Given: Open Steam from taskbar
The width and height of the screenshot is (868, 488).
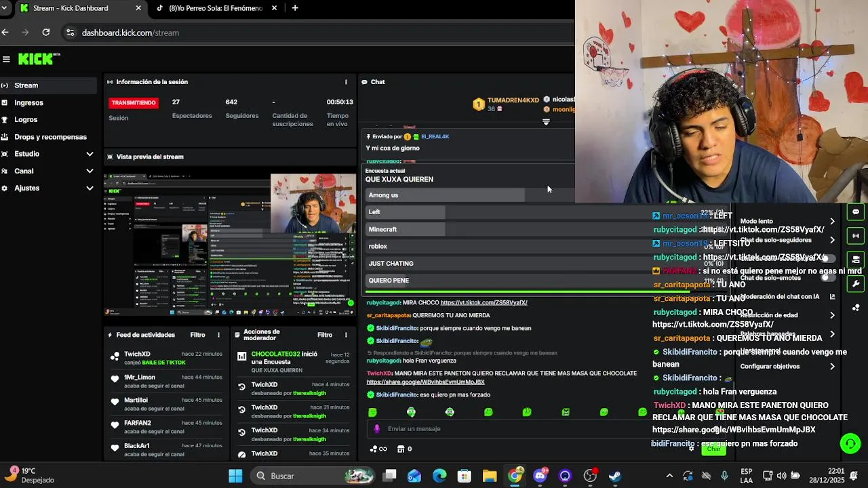Looking at the screenshot, I should pos(615,476).
